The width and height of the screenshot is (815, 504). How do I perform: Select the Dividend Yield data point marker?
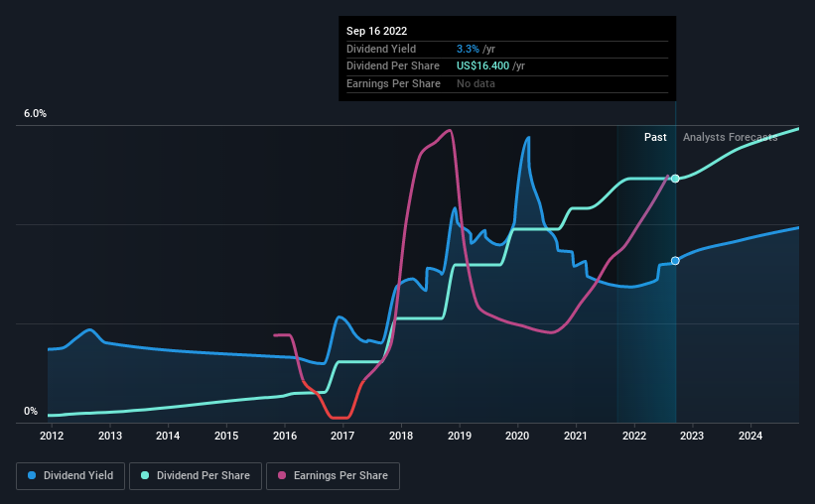[675, 261]
